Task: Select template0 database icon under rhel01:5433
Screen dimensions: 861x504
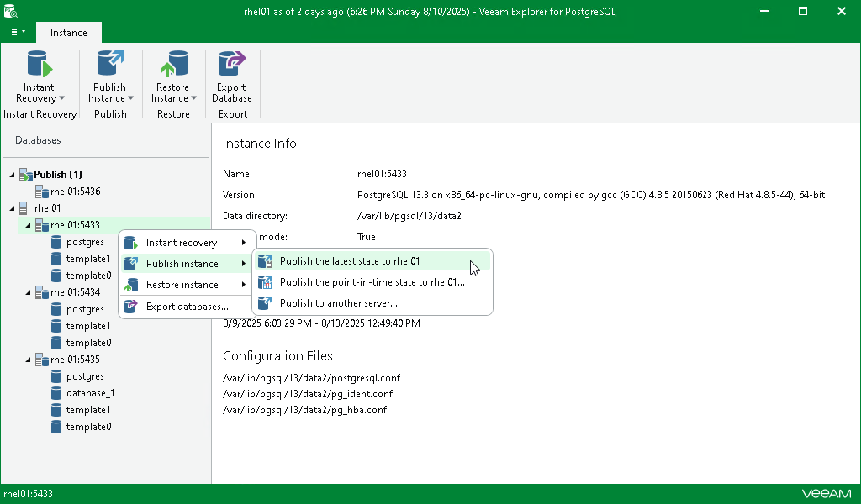Action: tap(56, 276)
